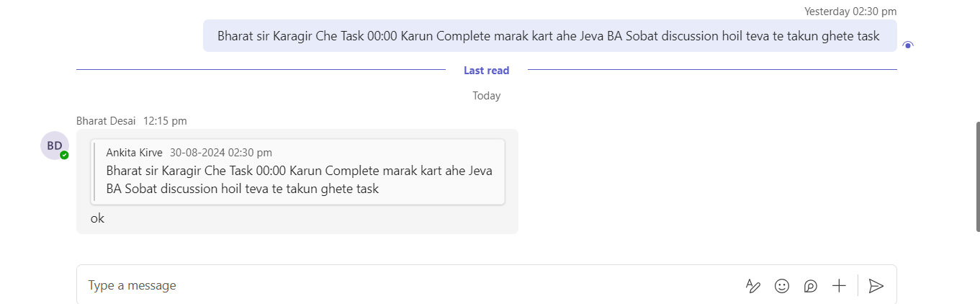Image resolution: width=980 pixels, height=304 pixels.
Task: Open the BD avatar profile card
Action: [55, 146]
